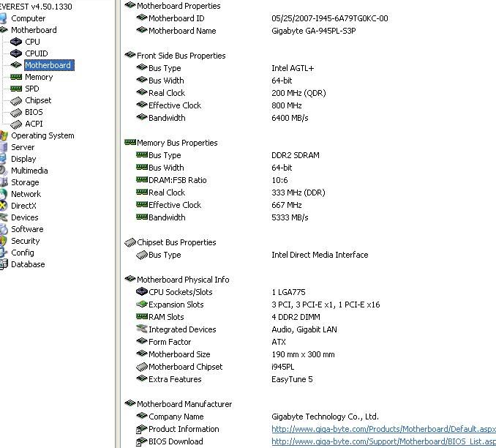Click the Intel AGTL+ bus type value
This screenshot has height=448, width=496.
293,68
